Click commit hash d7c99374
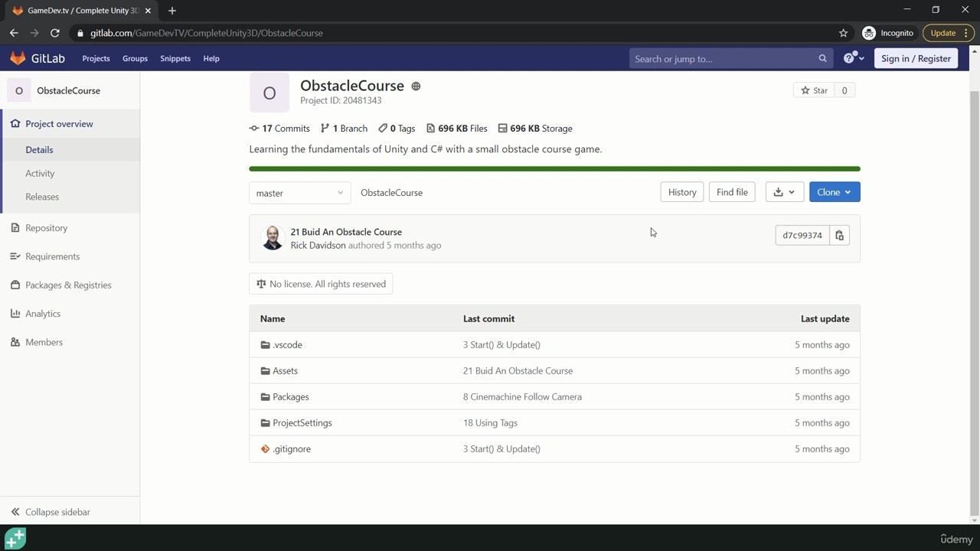980x551 pixels. pos(802,235)
